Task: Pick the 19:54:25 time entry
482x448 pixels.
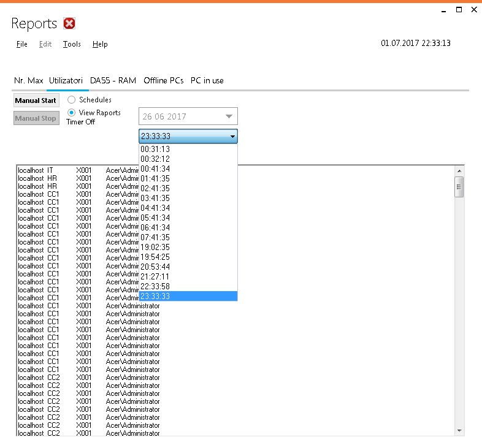Action: (x=155, y=257)
